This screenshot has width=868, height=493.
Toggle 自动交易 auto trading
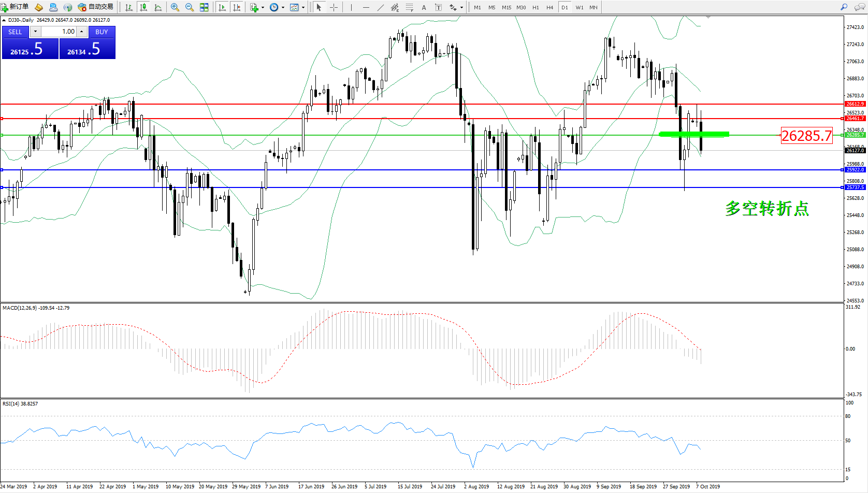click(x=96, y=7)
